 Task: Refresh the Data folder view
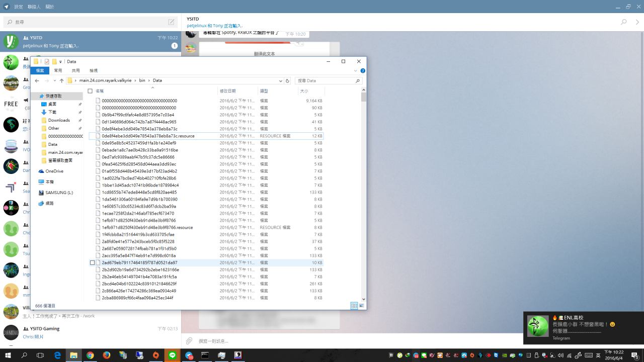pos(287,80)
